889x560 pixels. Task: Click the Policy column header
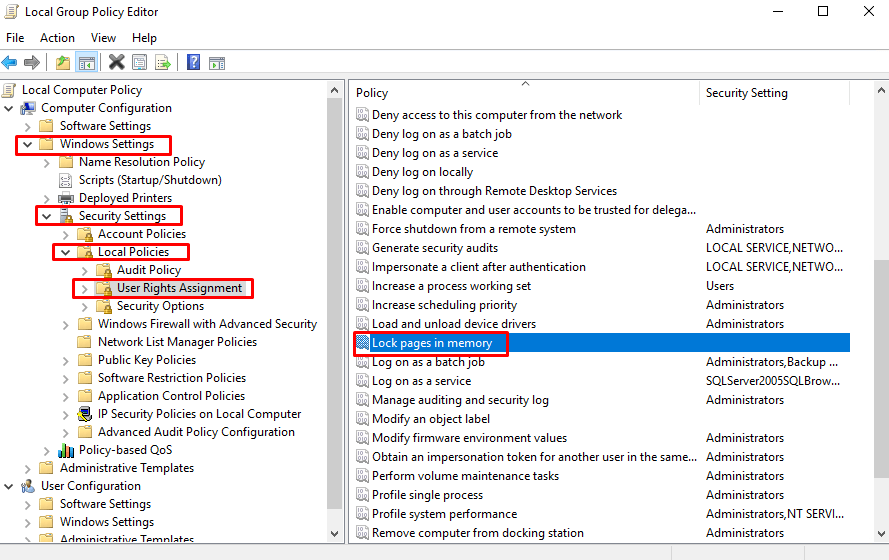pyautogui.click(x=372, y=93)
